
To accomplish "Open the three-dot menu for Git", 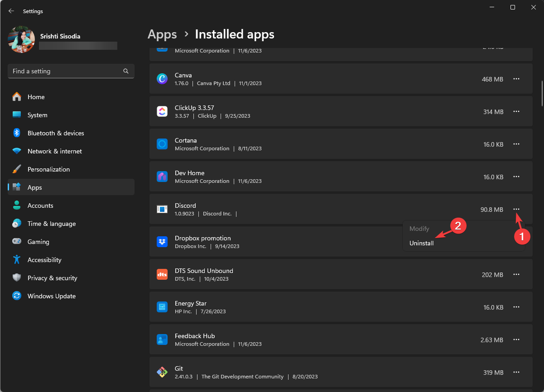I will (516, 372).
